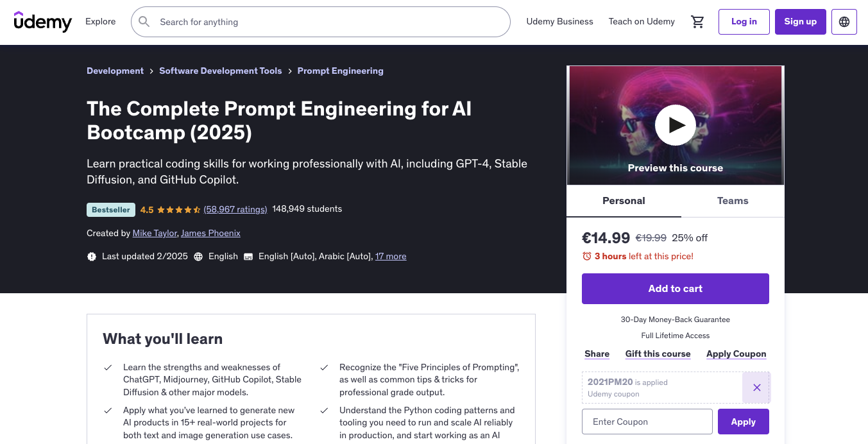Click the Udemy logo
Viewport: 868px width, 444px height.
pyautogui.click(x=42, y=22)
